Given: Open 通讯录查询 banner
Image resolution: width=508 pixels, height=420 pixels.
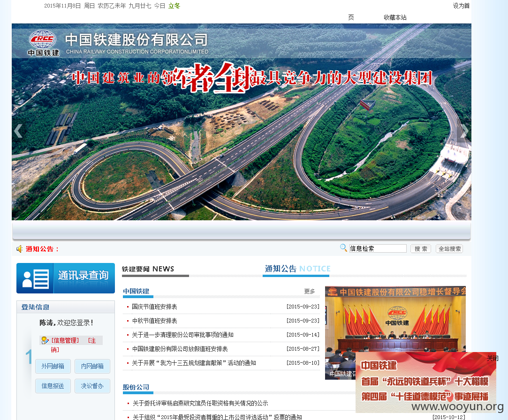Looking at the screenshot, I should 66,278.
